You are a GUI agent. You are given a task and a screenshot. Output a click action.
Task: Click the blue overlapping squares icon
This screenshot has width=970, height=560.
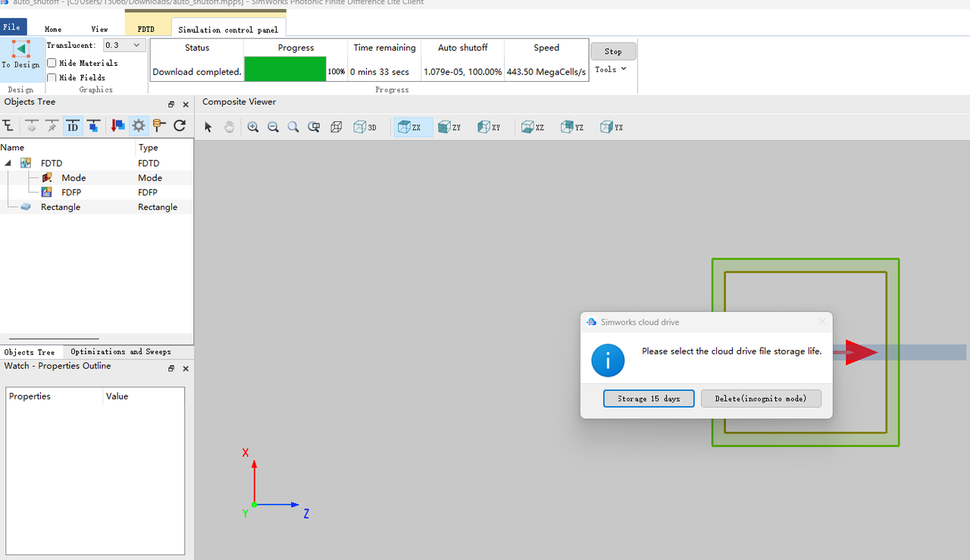[x=93, y=126]
